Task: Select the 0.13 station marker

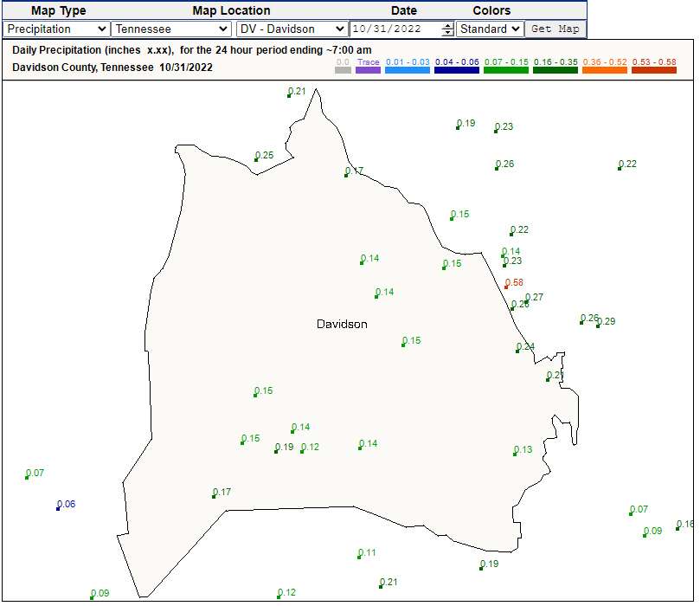Action: (515, 455)
